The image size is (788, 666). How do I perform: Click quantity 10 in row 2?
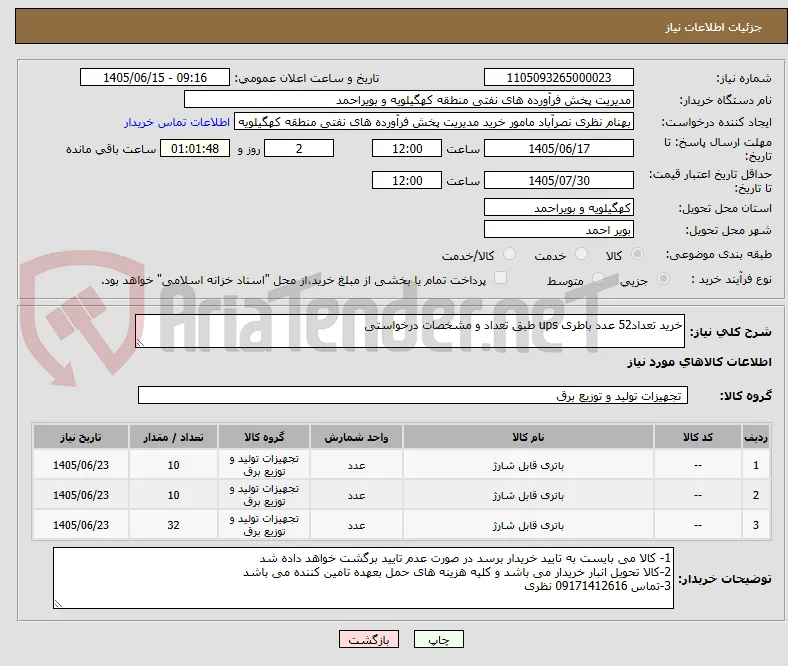173,495
